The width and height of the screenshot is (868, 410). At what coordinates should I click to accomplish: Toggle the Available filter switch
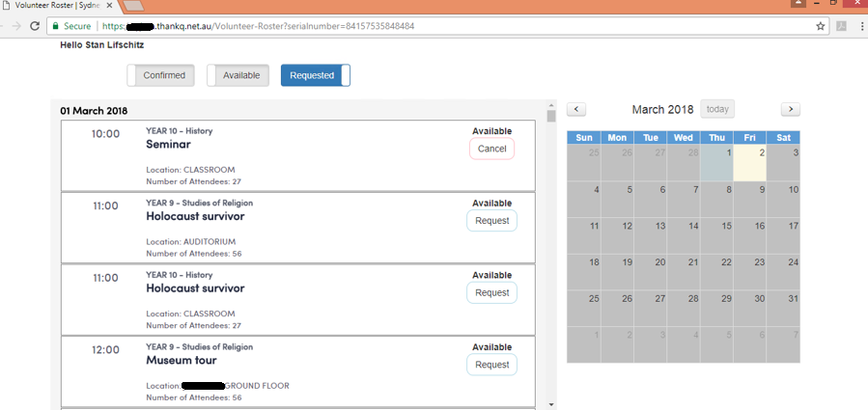238,75
